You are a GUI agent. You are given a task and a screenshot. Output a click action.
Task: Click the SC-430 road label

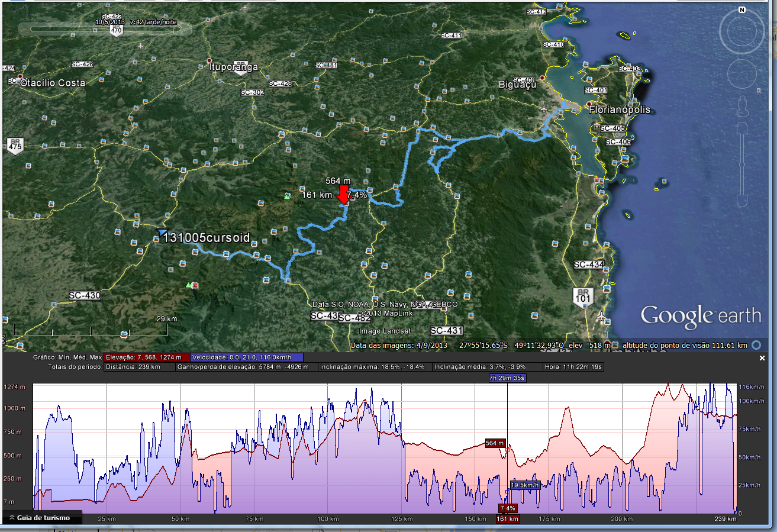point(84,295)
